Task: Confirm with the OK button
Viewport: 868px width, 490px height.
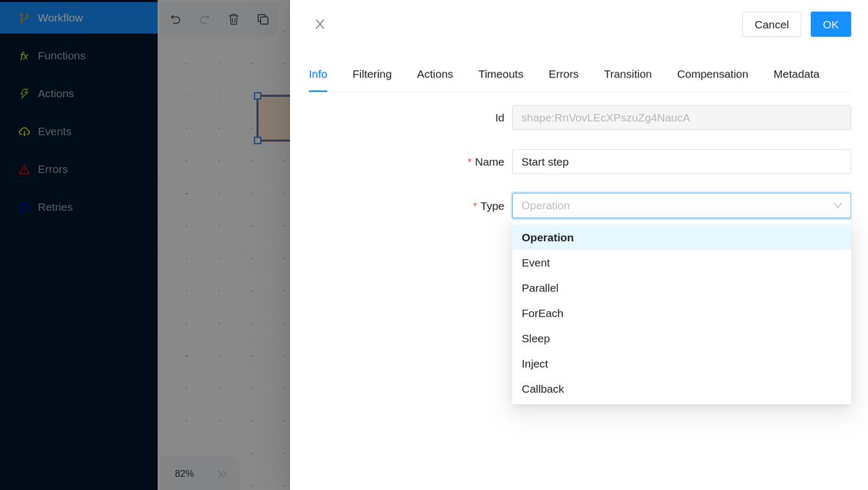Action: (x=830, y=24)
